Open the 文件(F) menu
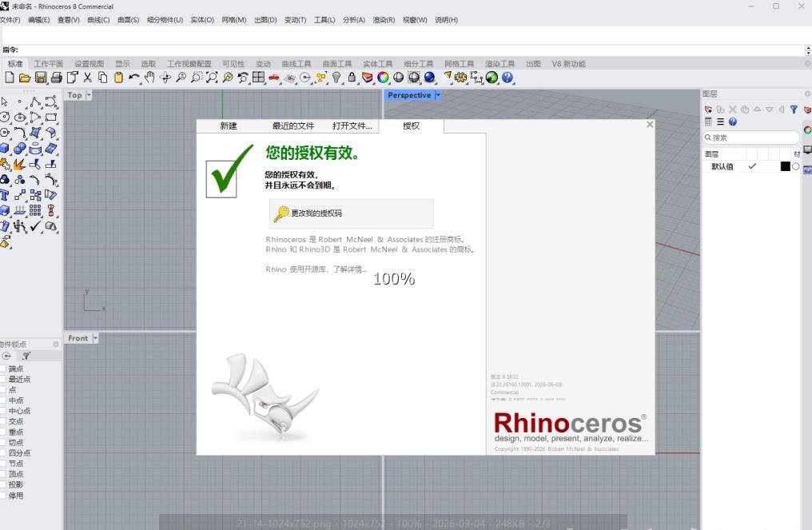Screen dimensions: 812x530 point(10,20)
